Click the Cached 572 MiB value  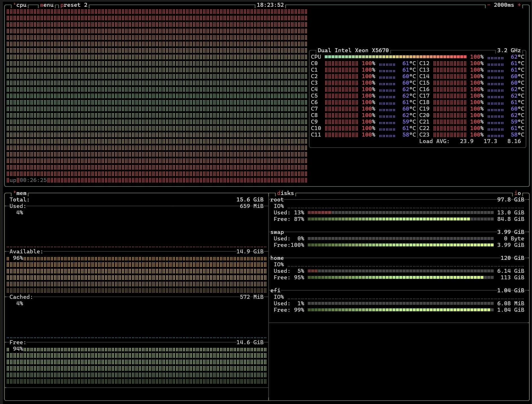coord(251,297)
